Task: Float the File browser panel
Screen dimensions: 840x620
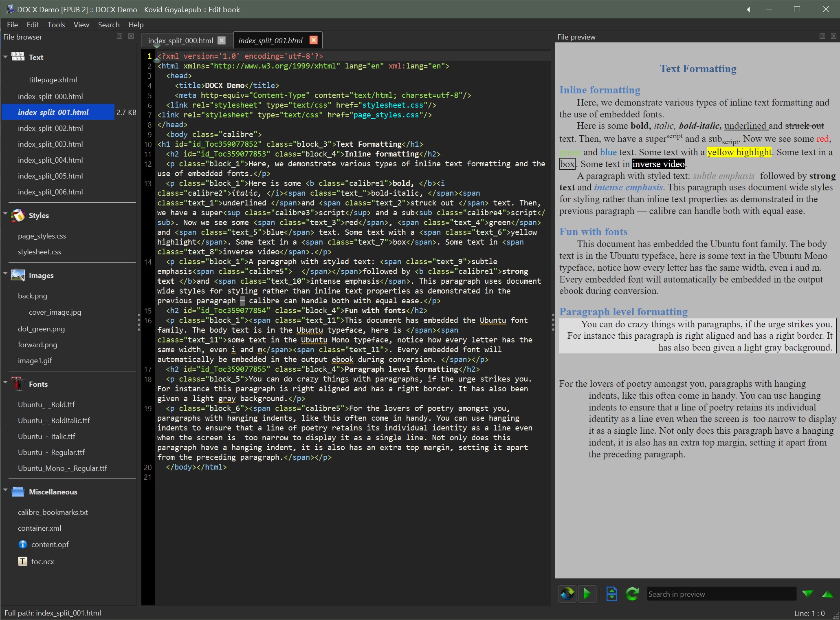Action: tap(119, 36)
